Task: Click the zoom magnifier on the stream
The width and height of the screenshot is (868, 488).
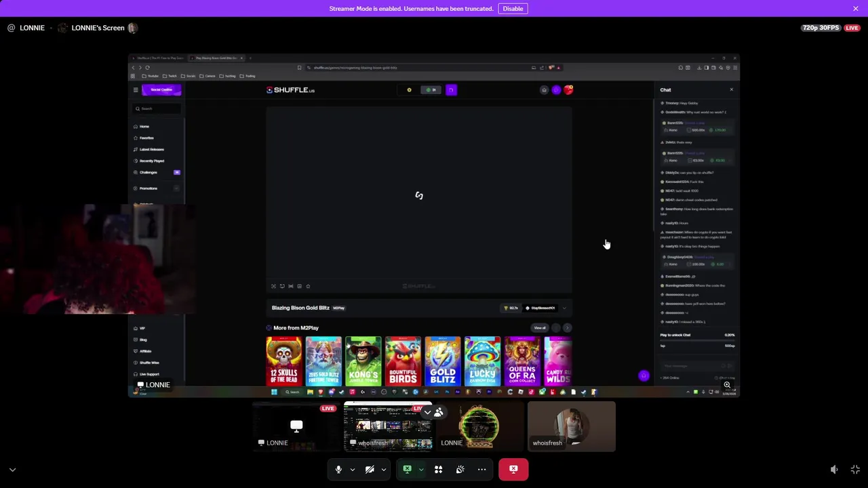Action: pyautogui.click(x=727, y=385)
